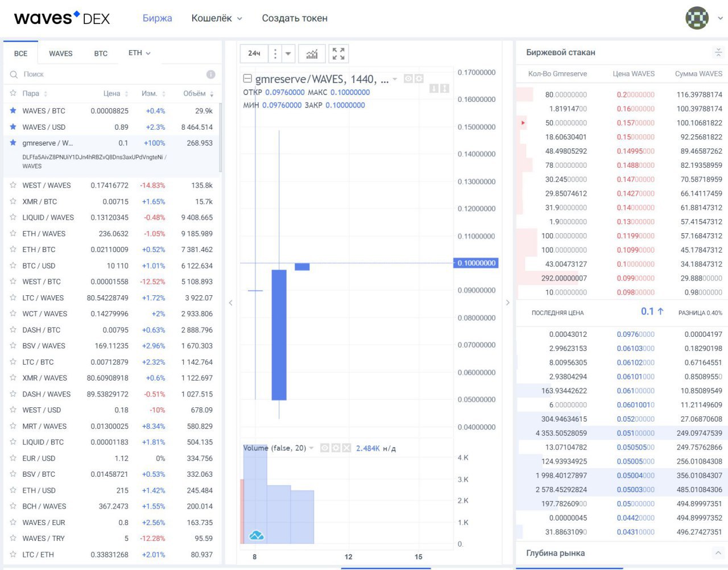
Task: Open the three-dots bar style menu
Action: 275,53
